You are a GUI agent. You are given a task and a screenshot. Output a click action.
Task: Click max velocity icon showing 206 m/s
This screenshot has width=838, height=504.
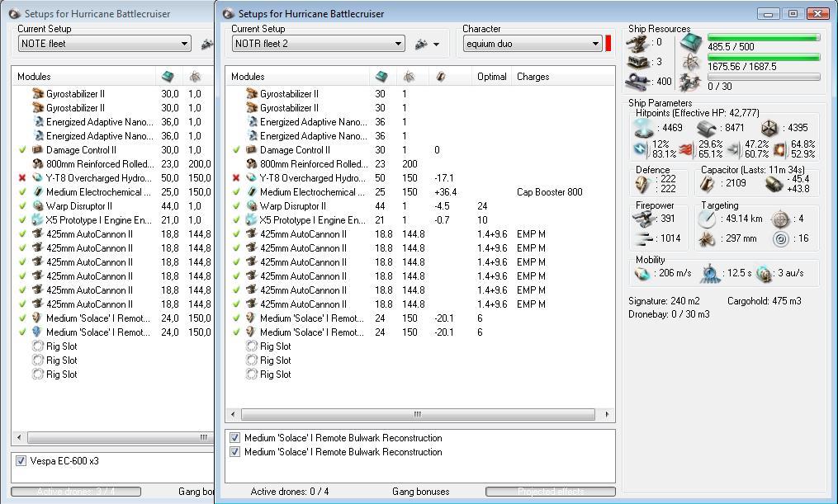coord(642,273)
